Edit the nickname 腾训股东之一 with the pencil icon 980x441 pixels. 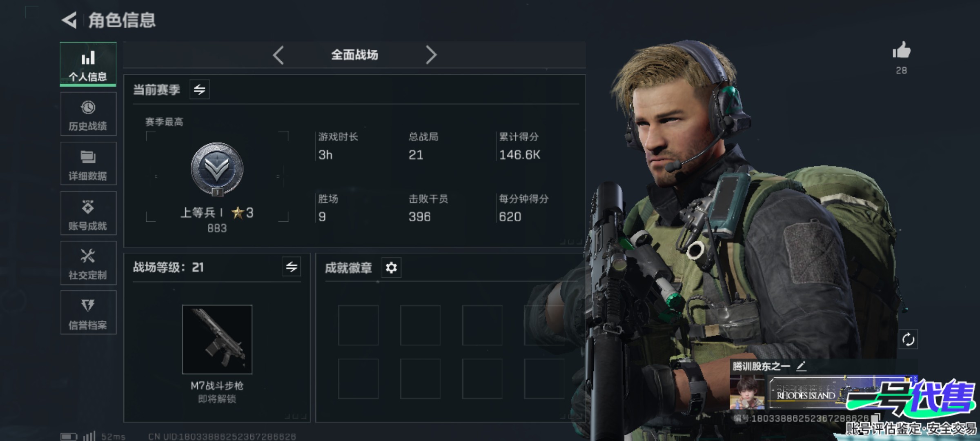click(x=801, y=366)
